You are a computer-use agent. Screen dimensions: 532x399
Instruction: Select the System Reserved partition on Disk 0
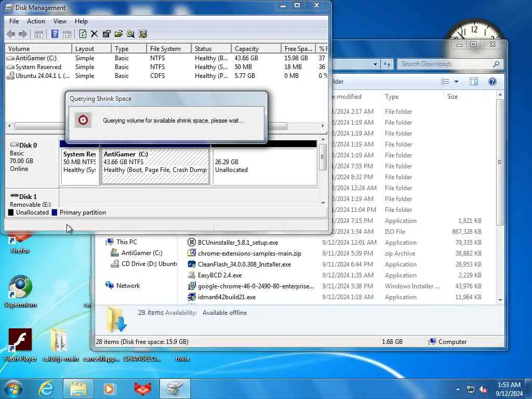(x=79, y=166)
